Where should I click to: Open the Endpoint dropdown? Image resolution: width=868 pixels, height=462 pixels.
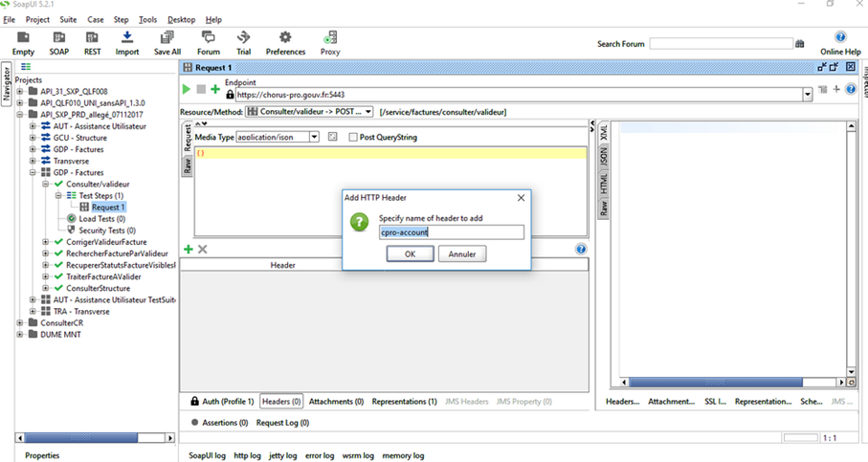point(808,95)
